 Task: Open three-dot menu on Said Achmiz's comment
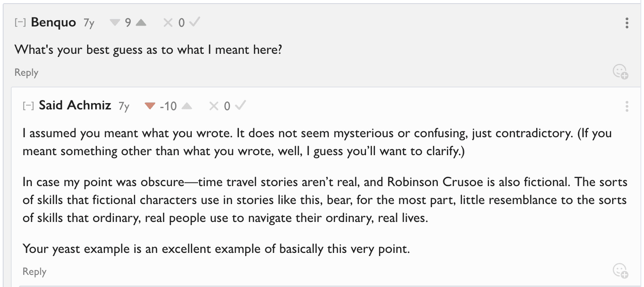626,106
